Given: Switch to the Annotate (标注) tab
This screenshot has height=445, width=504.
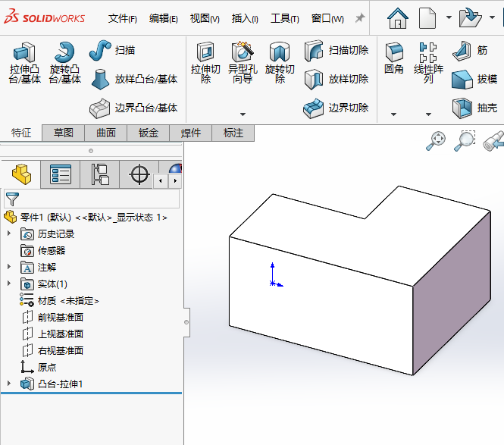Looking at the screenshot, I should coord(233,133).
